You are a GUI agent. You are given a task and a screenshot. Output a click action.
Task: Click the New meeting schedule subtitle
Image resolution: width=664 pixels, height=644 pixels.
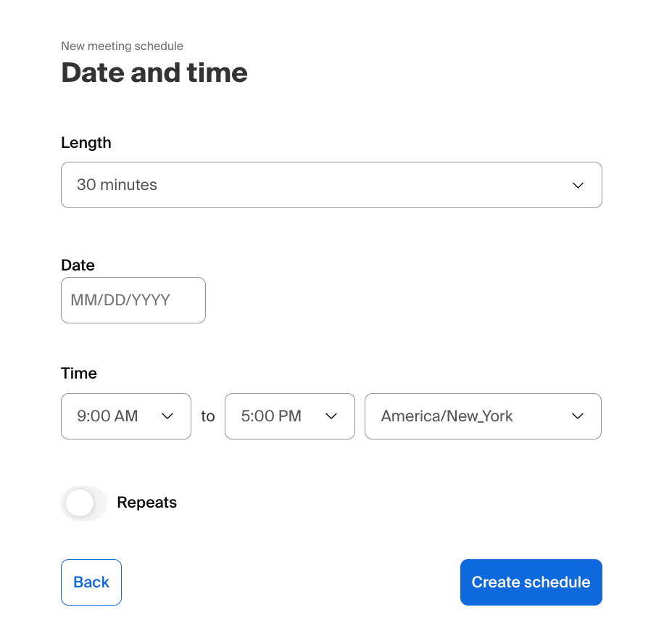click(x=123, y=46)
